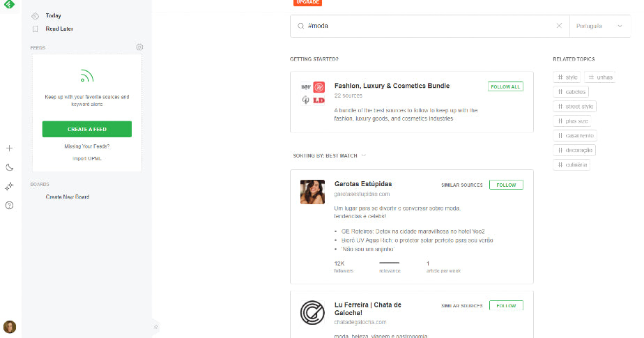Screen dimensions: 644x338
Task: Click Follow All for the bundle
Action: [x=505, y=86]
